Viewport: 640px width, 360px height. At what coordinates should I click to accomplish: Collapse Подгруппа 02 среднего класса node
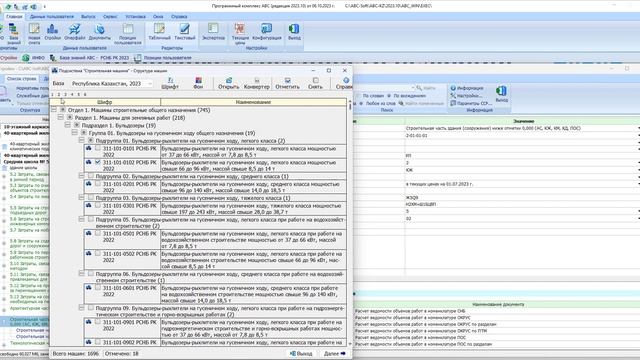(82, 176)
